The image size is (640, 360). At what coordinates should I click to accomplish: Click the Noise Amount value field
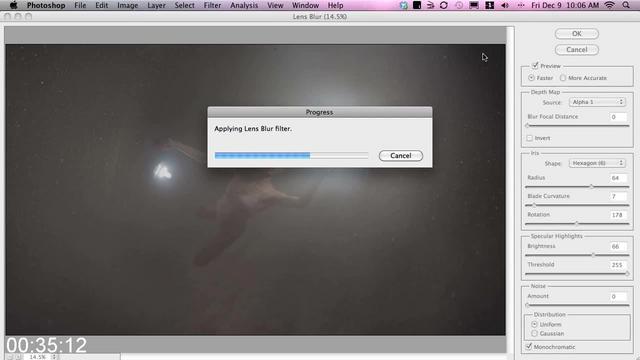[618, 296]
